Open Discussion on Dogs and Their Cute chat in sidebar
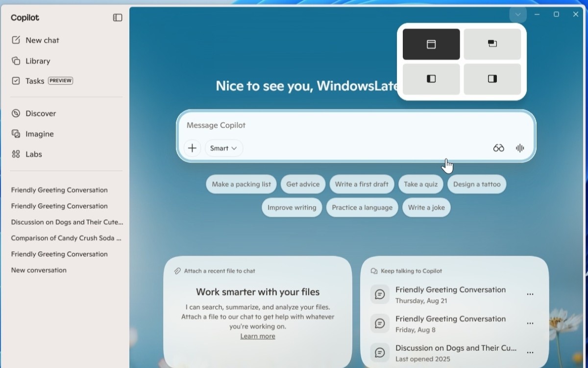 [67, 222]
